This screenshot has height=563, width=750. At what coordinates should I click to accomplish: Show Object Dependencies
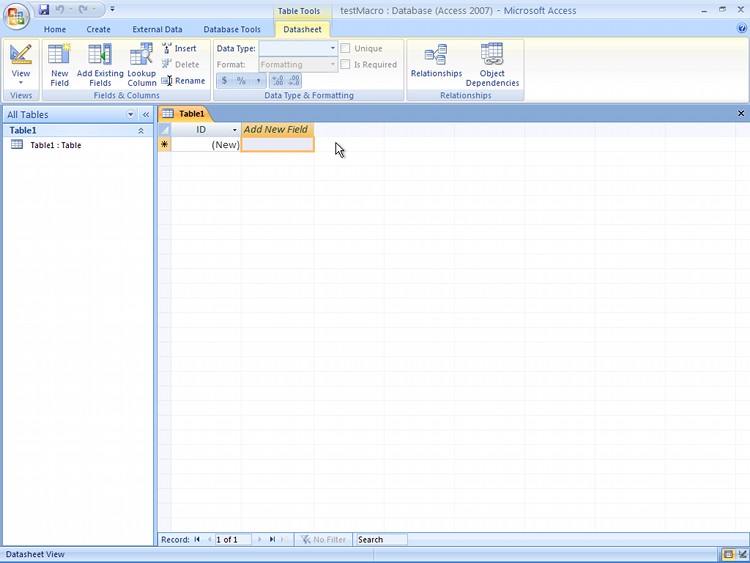tap(492, 65)
